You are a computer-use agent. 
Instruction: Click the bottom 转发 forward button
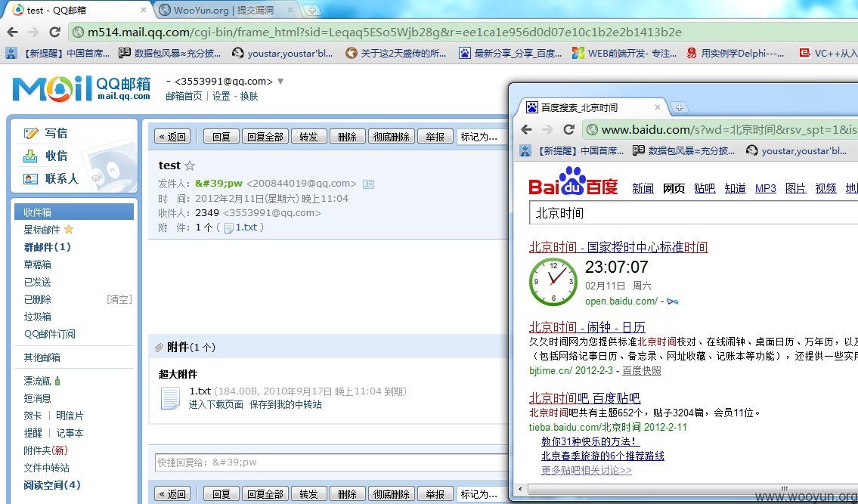[x=309, y=494]
